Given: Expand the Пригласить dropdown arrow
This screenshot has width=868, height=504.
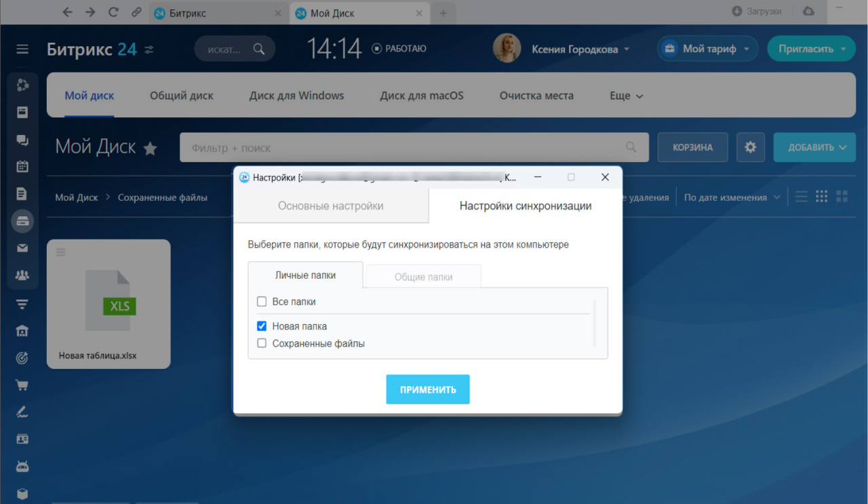Looking at the screenshot, I should [843, 49].
